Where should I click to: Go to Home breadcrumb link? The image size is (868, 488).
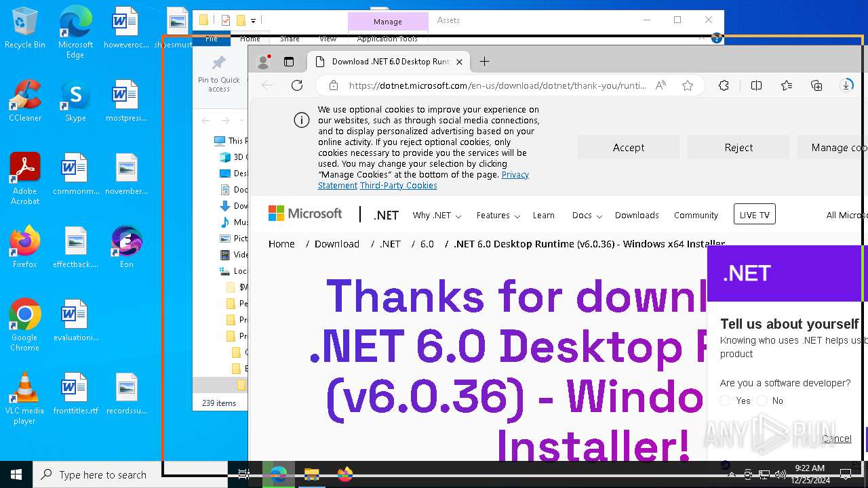click(x=281, y=244)
